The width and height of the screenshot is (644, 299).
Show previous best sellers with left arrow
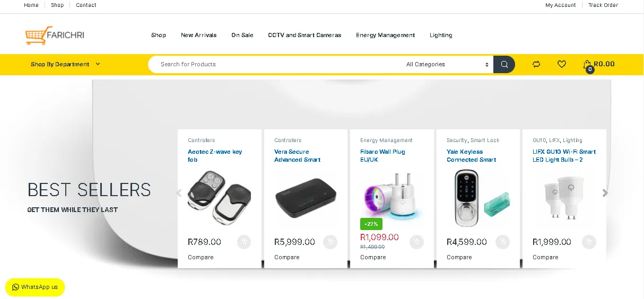pos(179,193)
